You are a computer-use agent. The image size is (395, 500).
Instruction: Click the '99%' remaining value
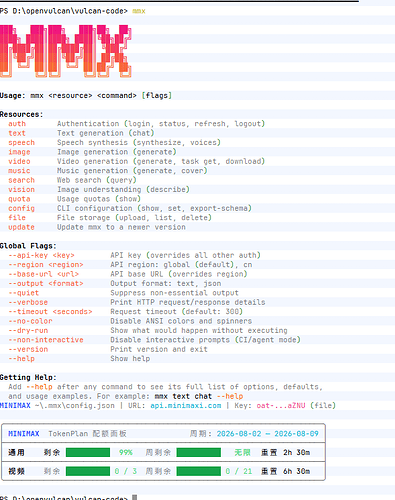coord(126,452)
